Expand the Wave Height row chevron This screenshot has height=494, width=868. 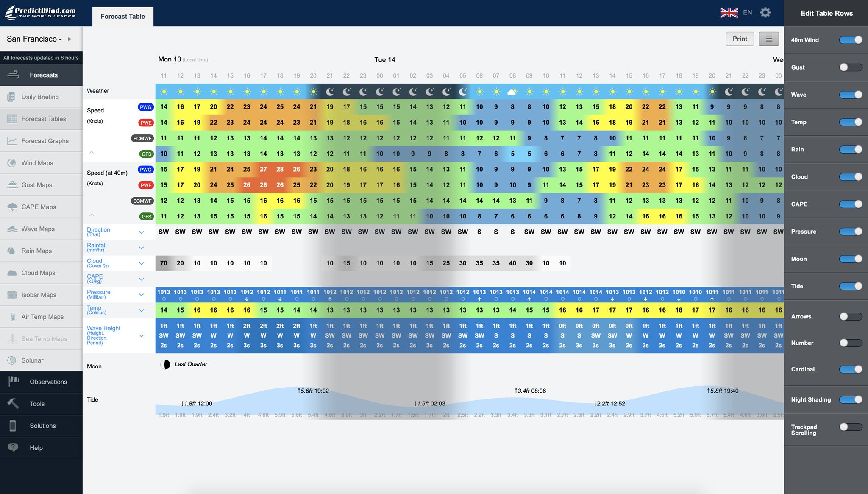coord(142,336)
